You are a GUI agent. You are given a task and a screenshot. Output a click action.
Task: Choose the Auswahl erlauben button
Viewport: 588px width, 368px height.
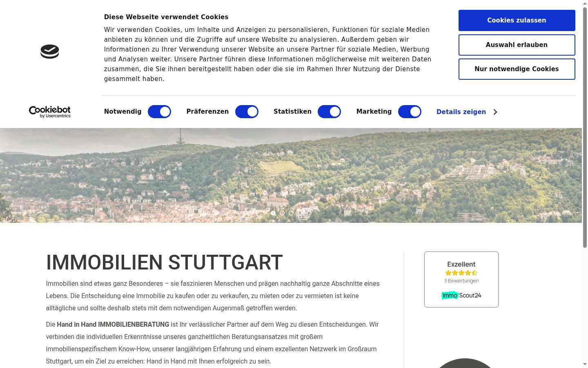click(517, 45)
